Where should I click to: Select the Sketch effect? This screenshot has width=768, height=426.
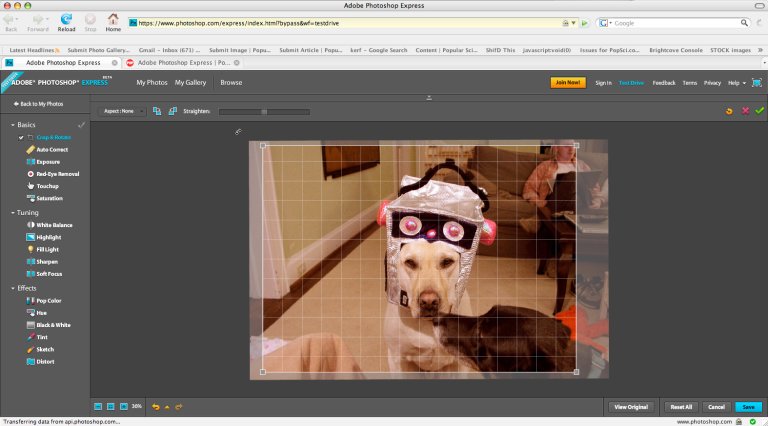click(46, 349)
